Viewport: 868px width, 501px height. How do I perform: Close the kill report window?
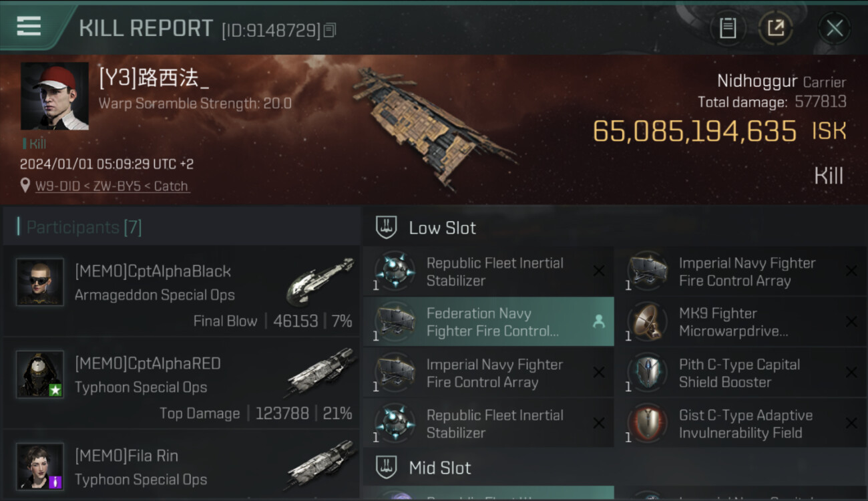click(834, 28)
